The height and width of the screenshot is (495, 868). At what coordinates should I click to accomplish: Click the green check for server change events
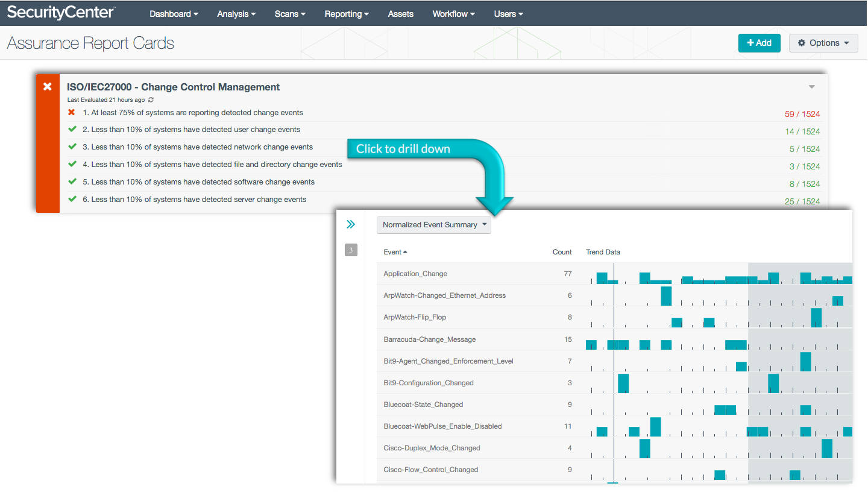pyautogui.click(x=72, y=199)
